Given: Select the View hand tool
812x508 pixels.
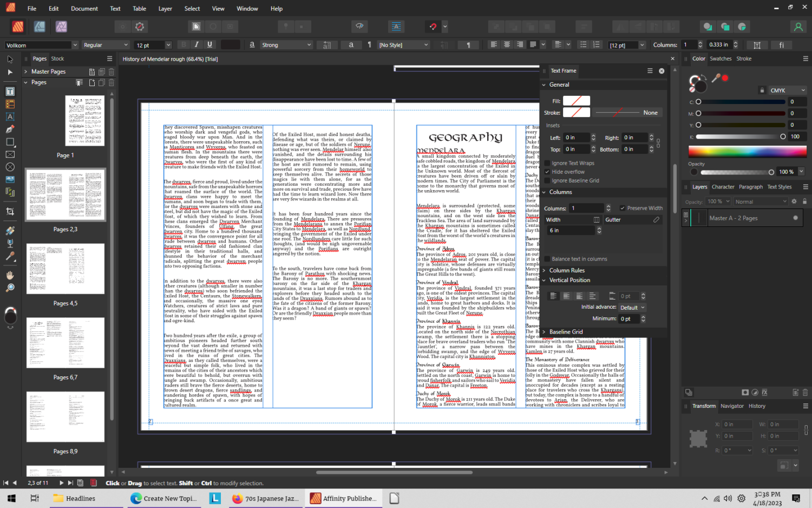Looking at the screenshot, I should 10,275.
